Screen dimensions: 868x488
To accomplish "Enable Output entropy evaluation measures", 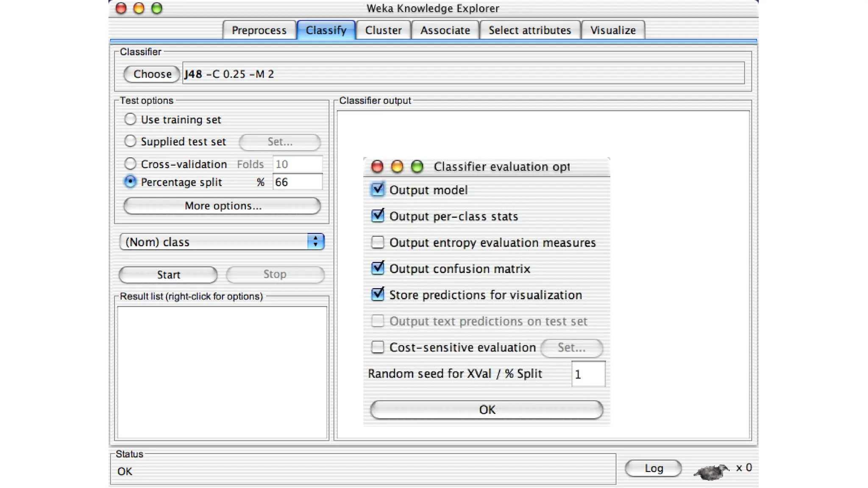I will point(377,242).
